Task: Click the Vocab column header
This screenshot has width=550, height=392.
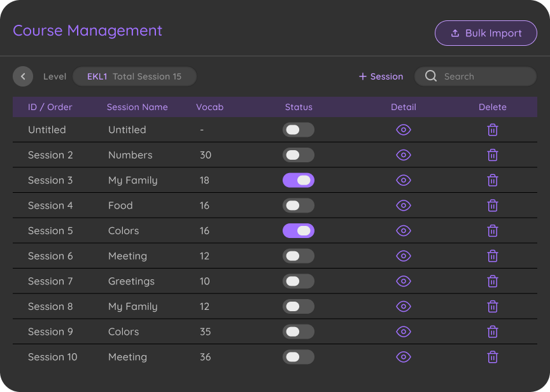Action: pyautogui.click(x=210, y=107)
